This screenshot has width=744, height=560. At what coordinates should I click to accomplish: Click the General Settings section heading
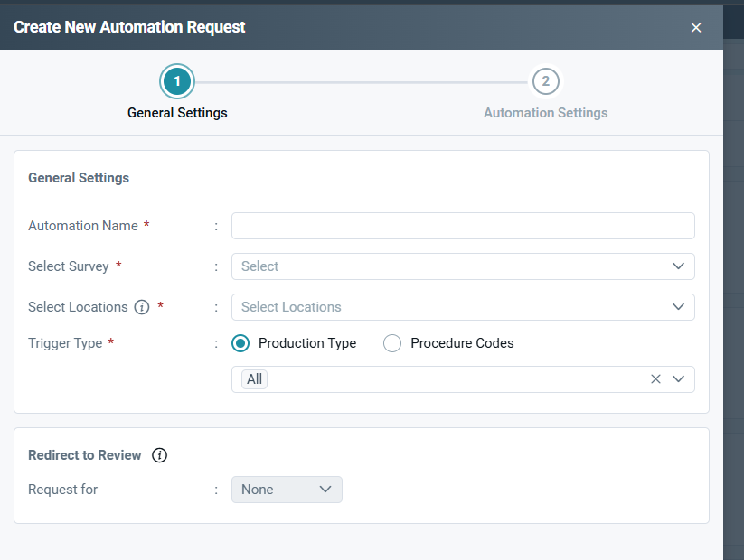click(79, 178)
